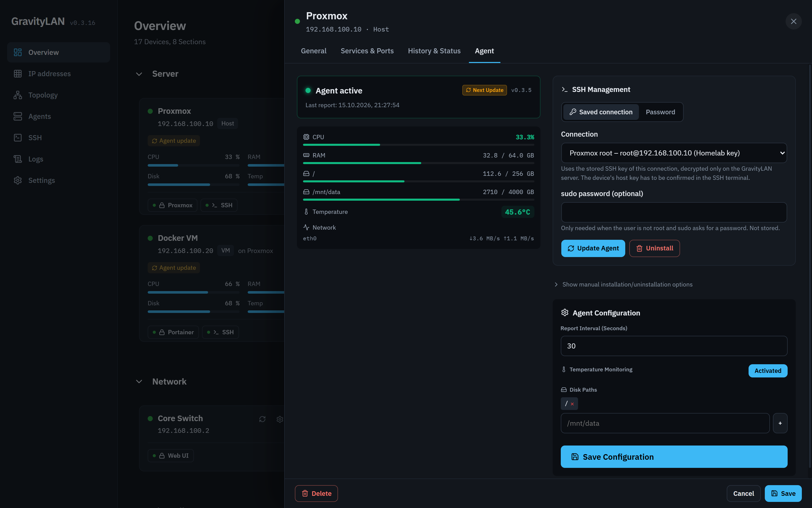Open the SSH terminal sidebar icon
Viewport: 812px width, 508px height.
tap(18, 138)
